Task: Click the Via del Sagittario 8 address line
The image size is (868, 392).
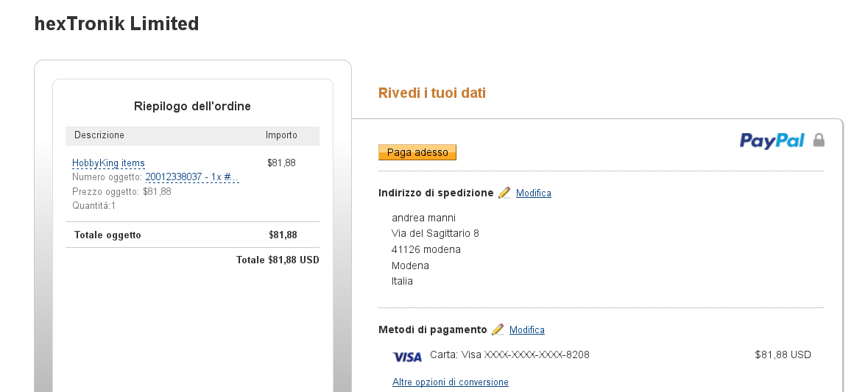Action: click(435, 234)
